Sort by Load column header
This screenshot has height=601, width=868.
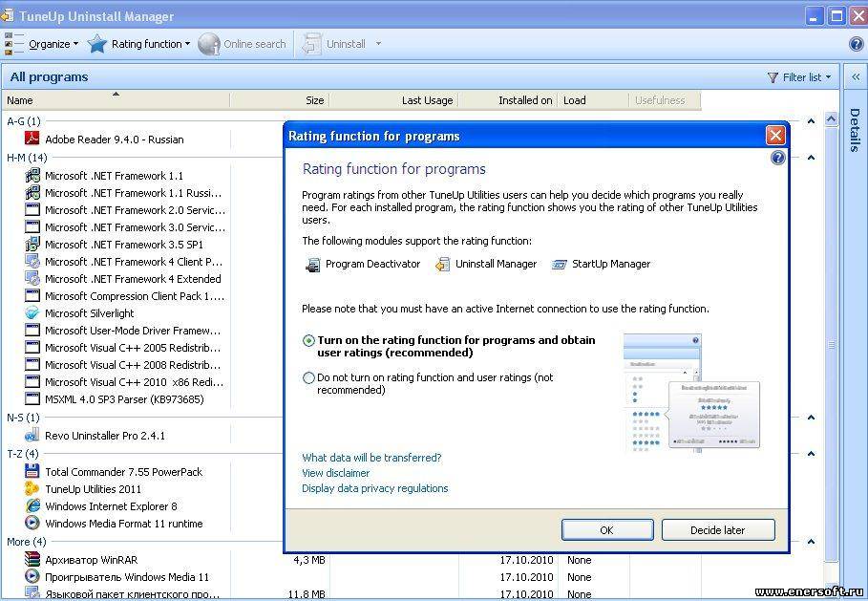593,100
